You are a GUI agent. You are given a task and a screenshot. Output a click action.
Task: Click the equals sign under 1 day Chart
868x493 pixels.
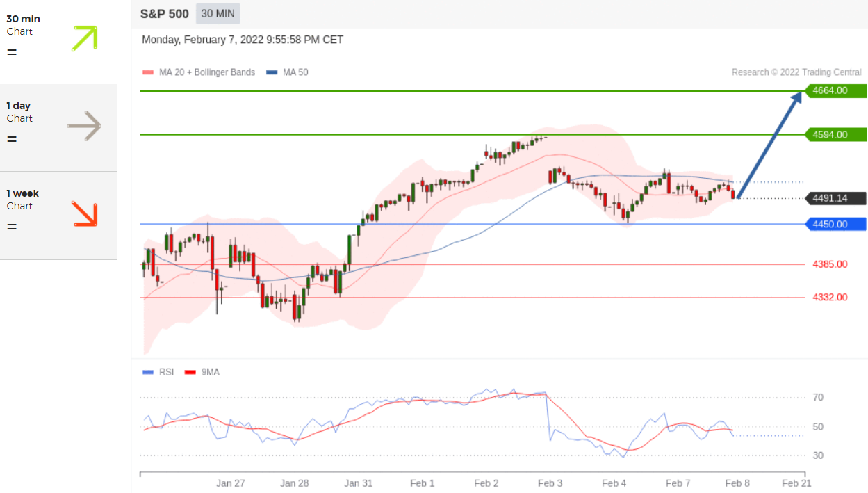click(12, 139)
